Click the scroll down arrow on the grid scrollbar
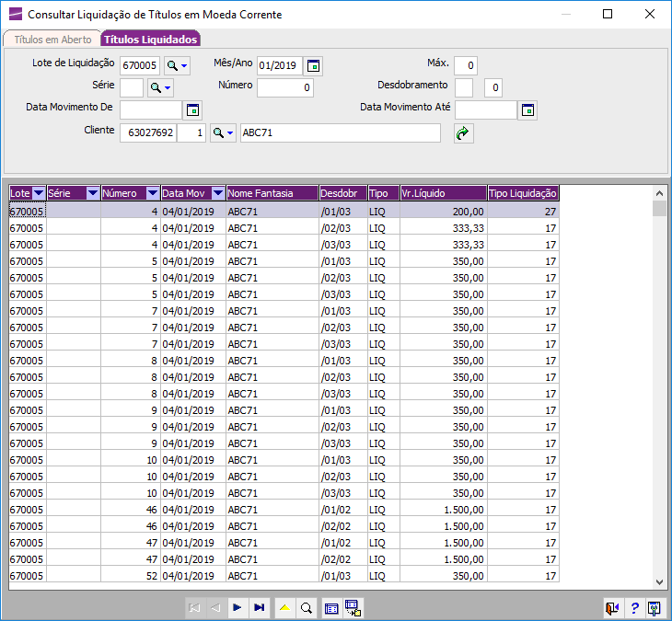This screenshot has width=672, height=621. coord(659,582)
